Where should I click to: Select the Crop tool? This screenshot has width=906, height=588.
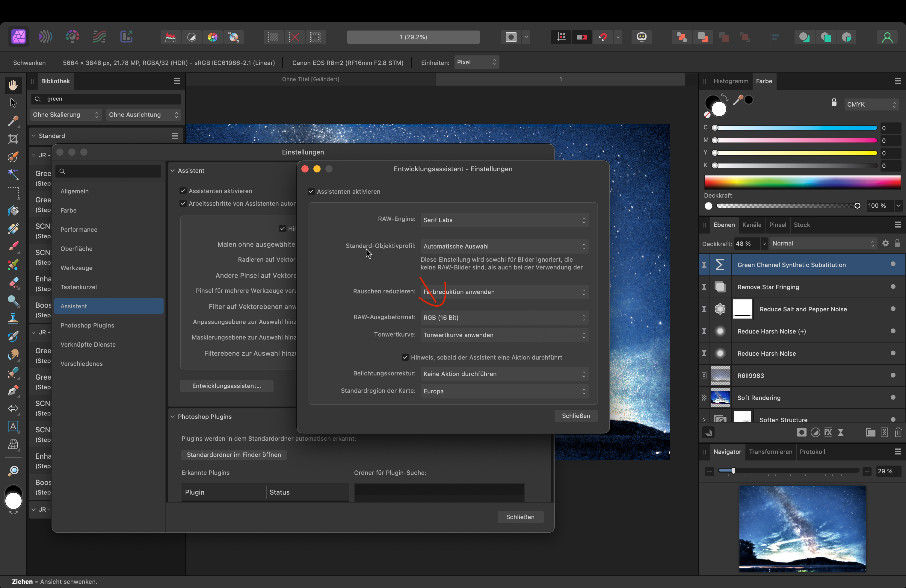(13, 139)
